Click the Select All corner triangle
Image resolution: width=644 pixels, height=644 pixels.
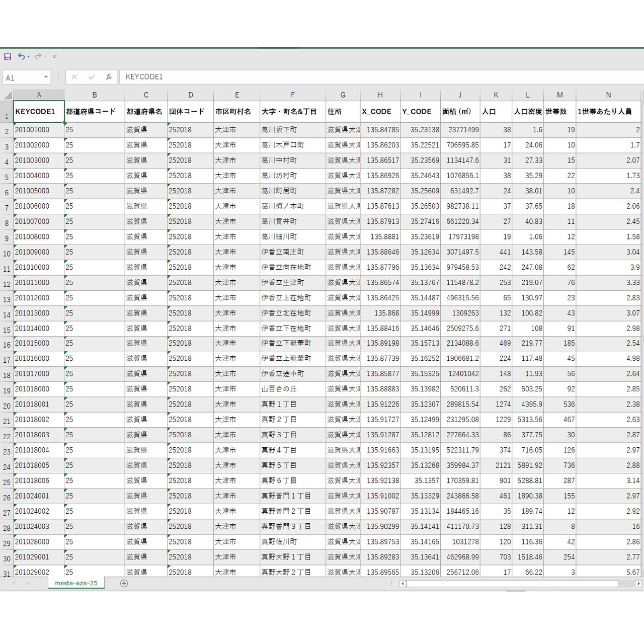pos(8,95)
